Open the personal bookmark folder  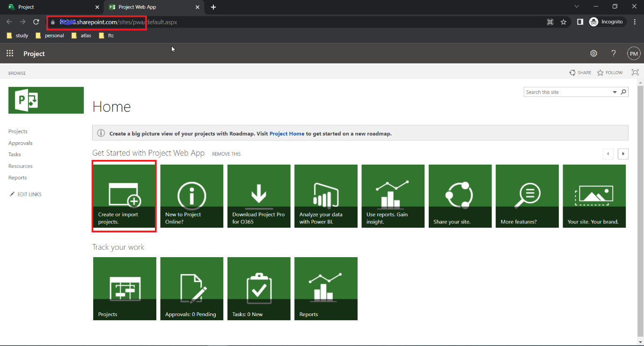[x=50, y=36]
